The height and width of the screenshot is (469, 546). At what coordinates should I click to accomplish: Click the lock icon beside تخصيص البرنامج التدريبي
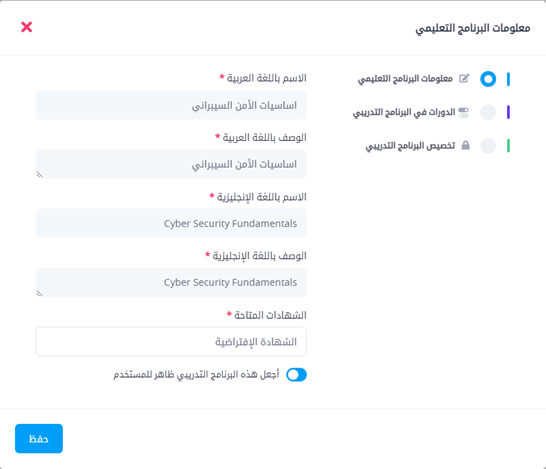(466, 146)
